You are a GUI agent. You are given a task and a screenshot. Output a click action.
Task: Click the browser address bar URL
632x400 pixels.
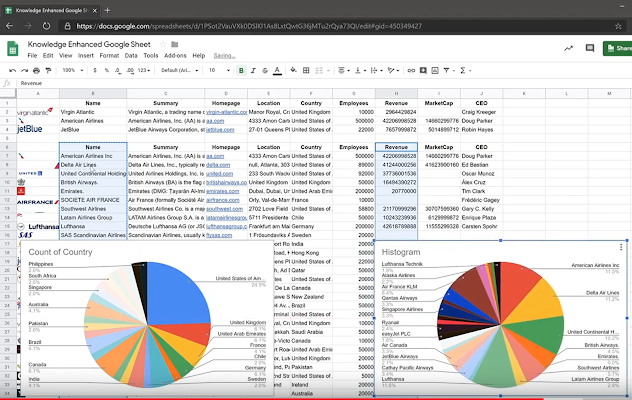pos(249,26)
